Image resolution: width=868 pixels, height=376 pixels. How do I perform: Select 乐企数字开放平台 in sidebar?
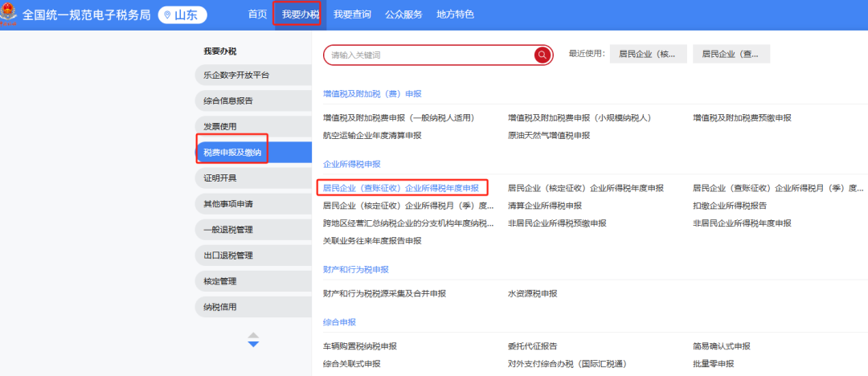pos(253,75)
